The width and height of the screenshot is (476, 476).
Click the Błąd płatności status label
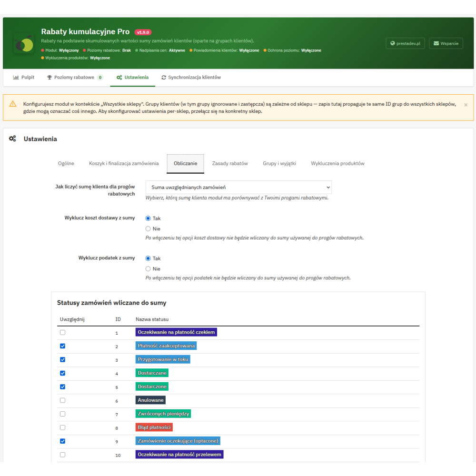coord(154,427)
